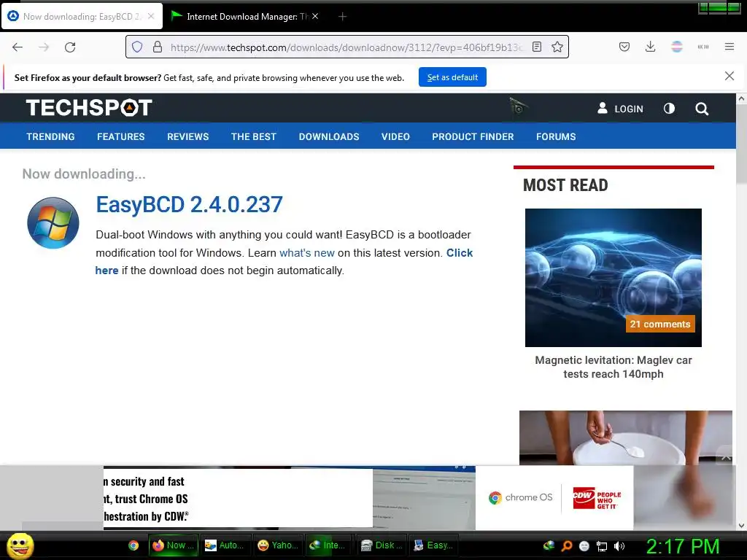Toggle reader view in address bar
The image size is (747, 560).
(x=537, y=47)
